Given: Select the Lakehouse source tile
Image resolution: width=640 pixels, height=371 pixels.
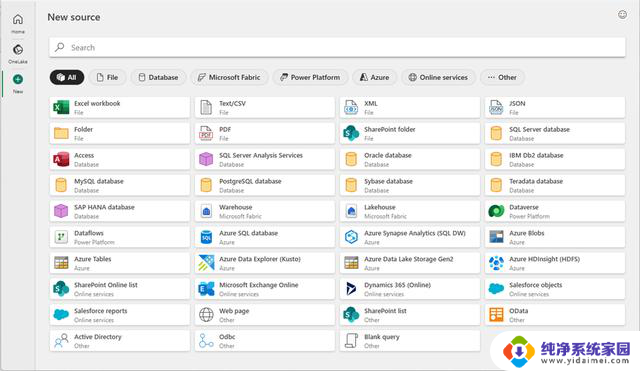Looking at the screenshot, I should tap(409, 211).
